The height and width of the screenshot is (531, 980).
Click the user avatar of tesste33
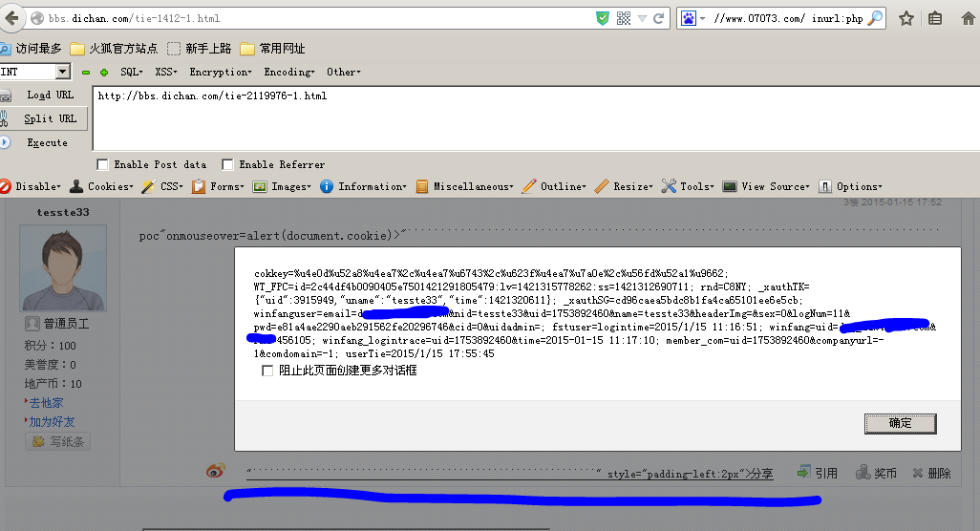click(63, 268)
